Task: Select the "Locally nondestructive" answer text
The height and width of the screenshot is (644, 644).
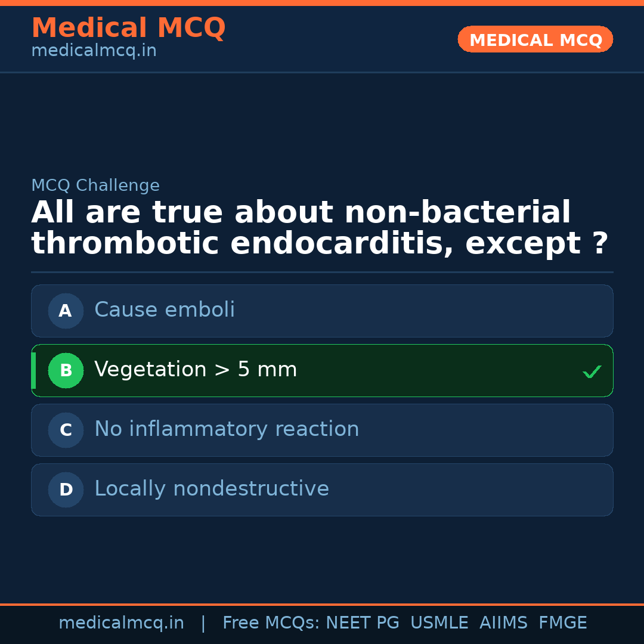Action: tap(212, 489)
